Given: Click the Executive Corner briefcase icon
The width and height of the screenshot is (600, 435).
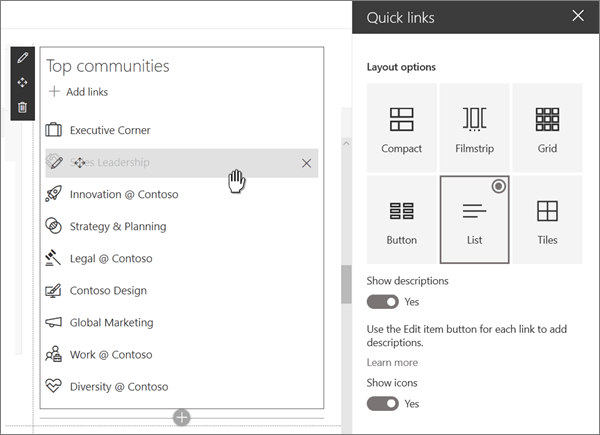Looking at the screenshot, I should (x=54, y=130).
